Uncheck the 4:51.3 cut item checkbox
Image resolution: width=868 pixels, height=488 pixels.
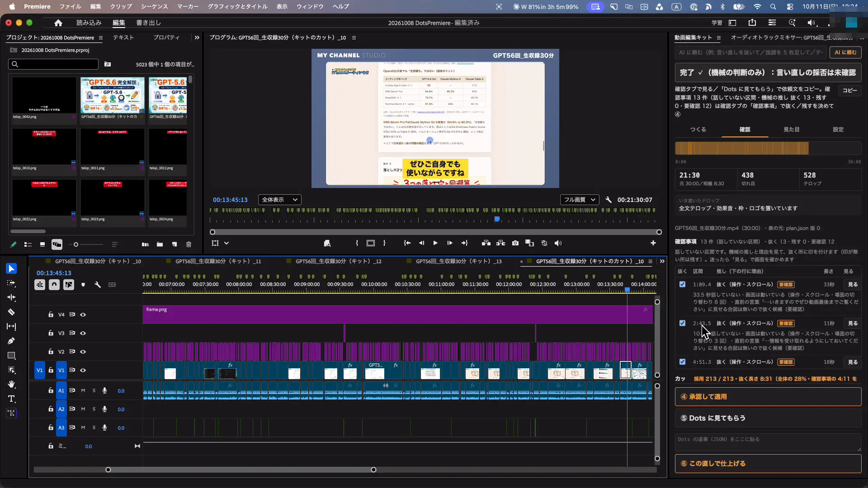pyautogui.click(x=682, y=362)
